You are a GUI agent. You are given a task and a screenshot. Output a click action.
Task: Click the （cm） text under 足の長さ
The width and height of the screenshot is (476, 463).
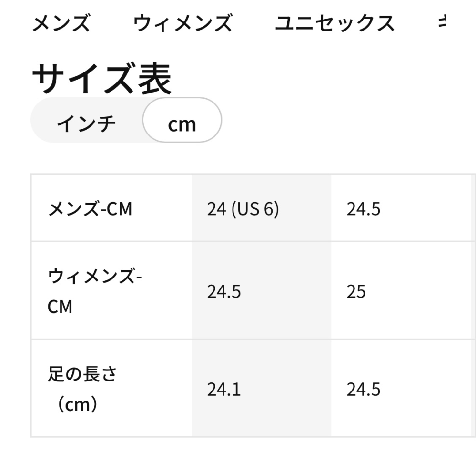[76, 404]
